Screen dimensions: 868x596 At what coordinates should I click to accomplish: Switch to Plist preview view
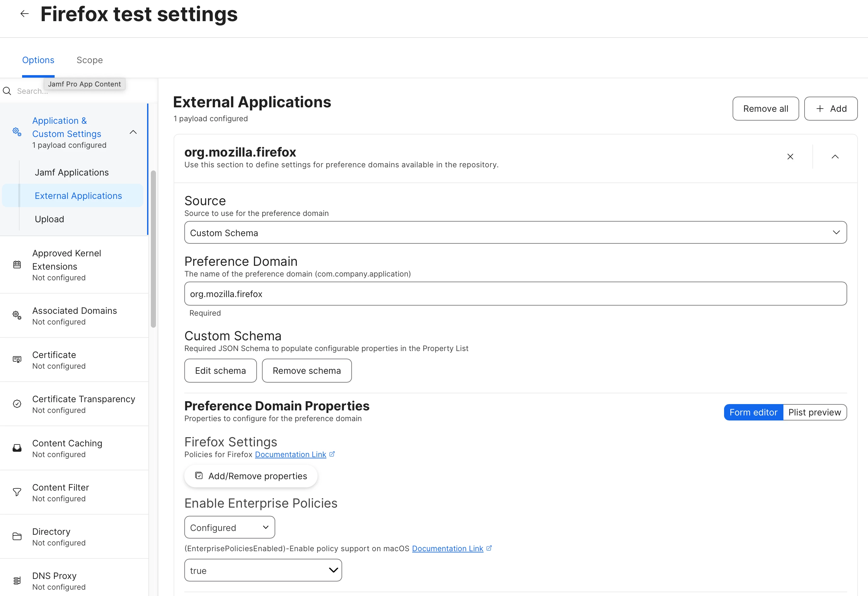815,412
